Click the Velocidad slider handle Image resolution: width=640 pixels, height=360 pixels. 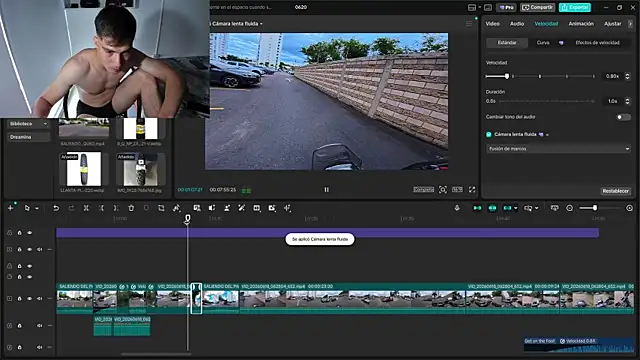(x=507, y=76)
